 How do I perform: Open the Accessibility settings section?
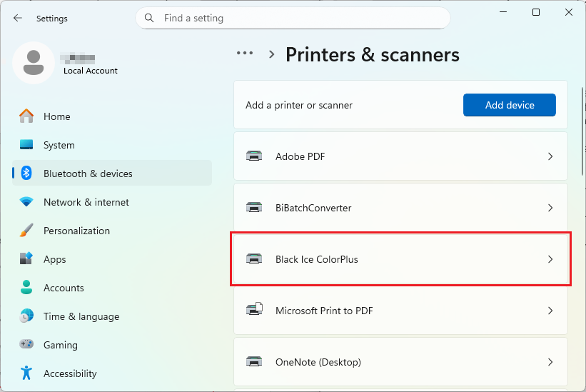[69, 373]
